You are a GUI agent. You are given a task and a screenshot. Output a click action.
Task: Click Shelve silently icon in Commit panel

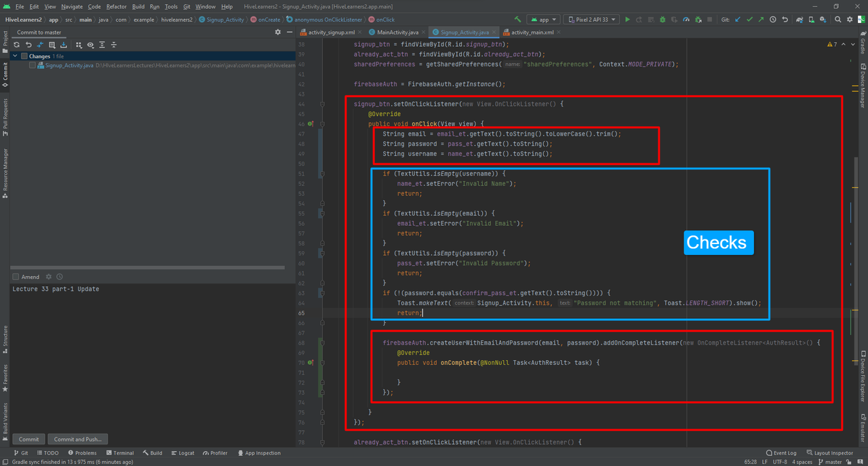point(63,45)
